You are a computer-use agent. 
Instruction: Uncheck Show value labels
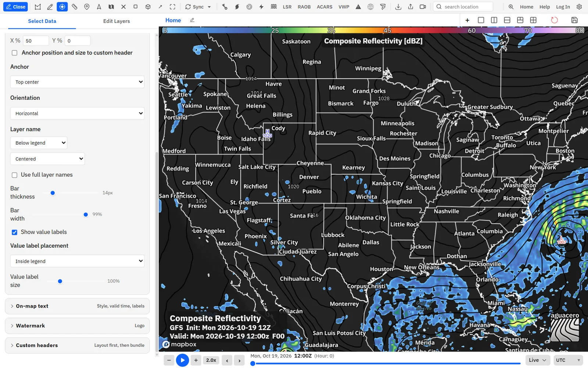pyautogui.click(x=15, y=232)
